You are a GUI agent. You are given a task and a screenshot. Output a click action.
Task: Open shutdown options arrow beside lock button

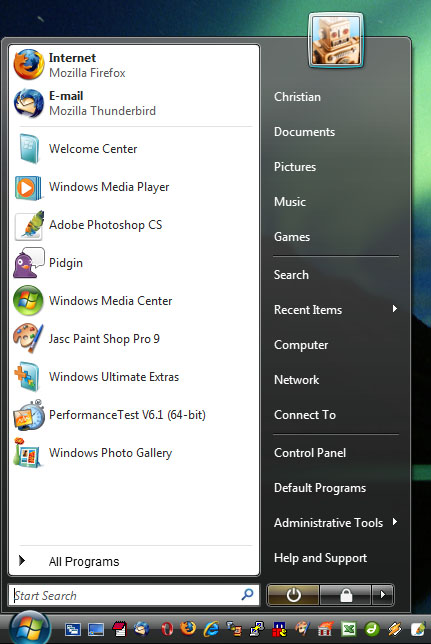383,594
